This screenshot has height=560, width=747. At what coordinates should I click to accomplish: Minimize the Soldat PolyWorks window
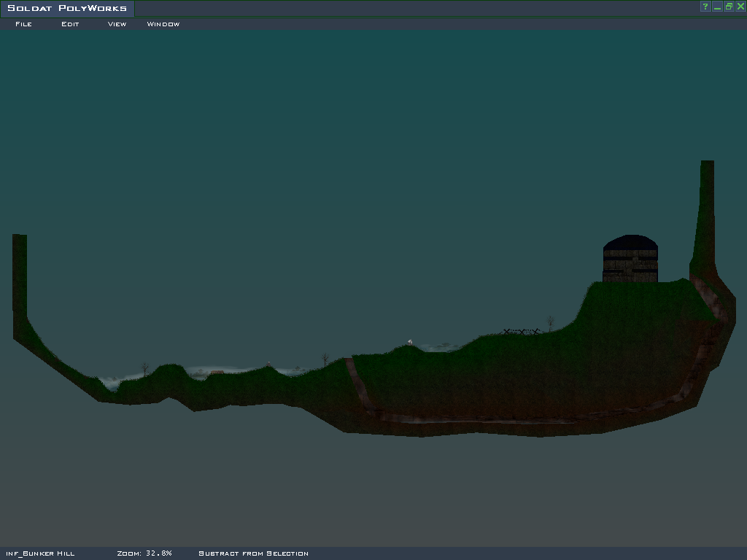tap(717, 7)
